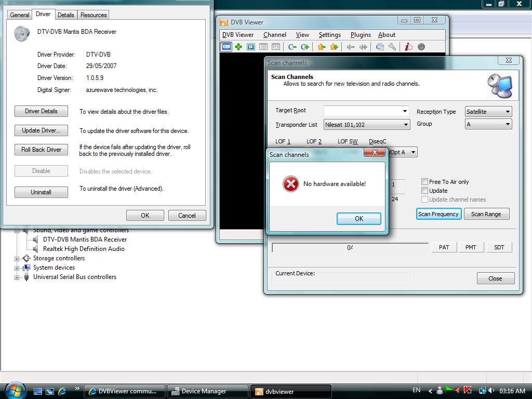
Task: Open the Transponder List dropdown
Action: pos(406,125)
